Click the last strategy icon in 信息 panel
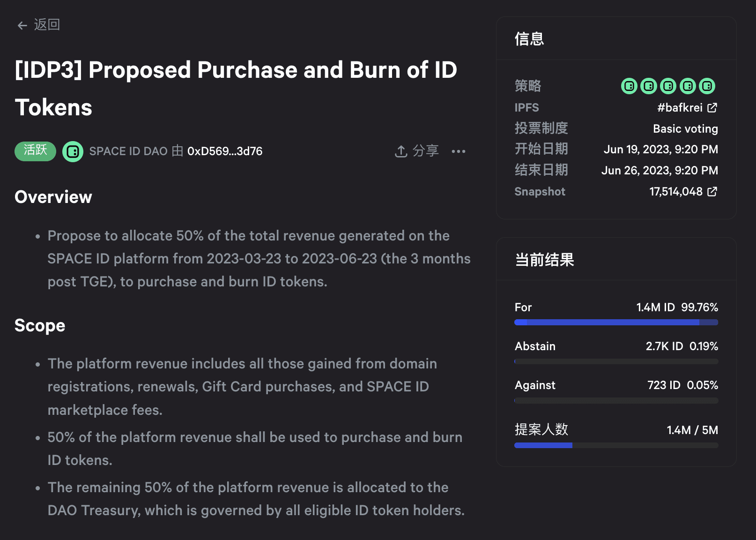Screen dimensions: 756x540 pos(707,86)
